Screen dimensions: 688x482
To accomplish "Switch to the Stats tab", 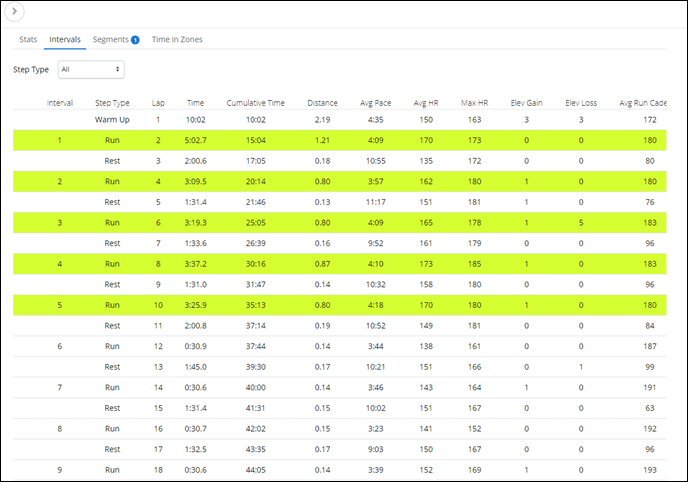I will 28,39.
